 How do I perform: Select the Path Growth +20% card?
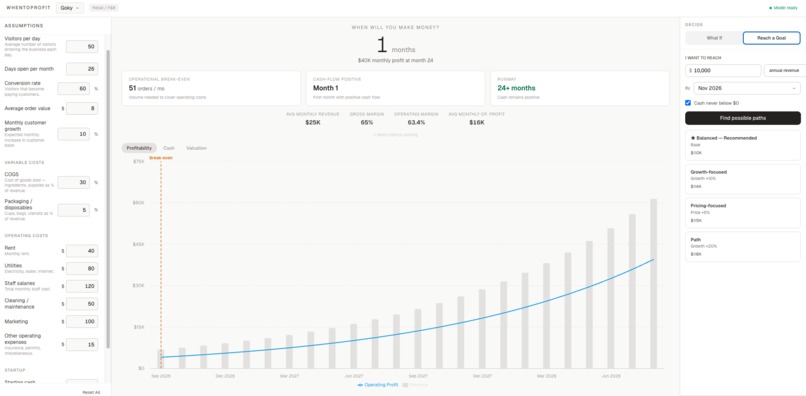point(743,247)
